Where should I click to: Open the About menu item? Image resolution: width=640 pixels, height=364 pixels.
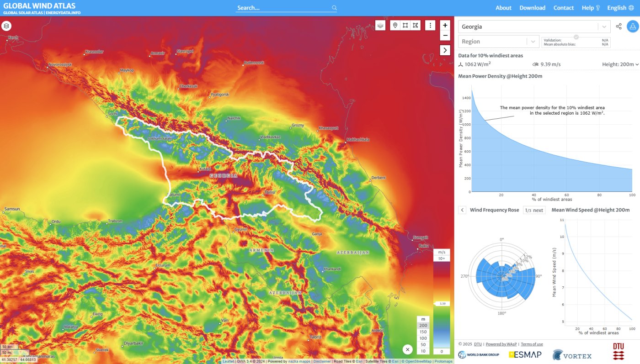503,8
